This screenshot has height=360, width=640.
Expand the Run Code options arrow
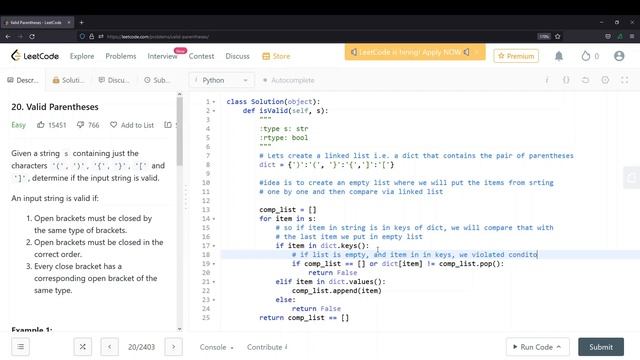(559, 347)
